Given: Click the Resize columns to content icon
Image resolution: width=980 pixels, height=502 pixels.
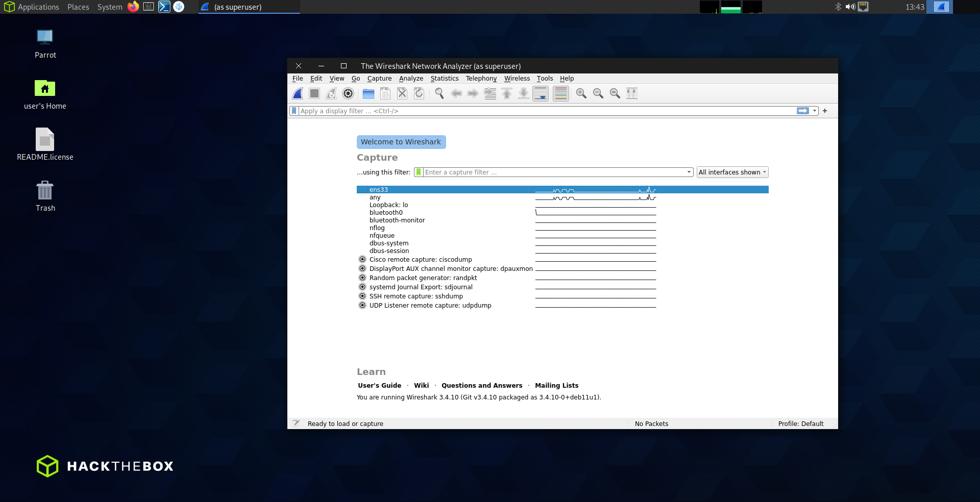Looking at the screenshot, I should click(x=632, y=93).
